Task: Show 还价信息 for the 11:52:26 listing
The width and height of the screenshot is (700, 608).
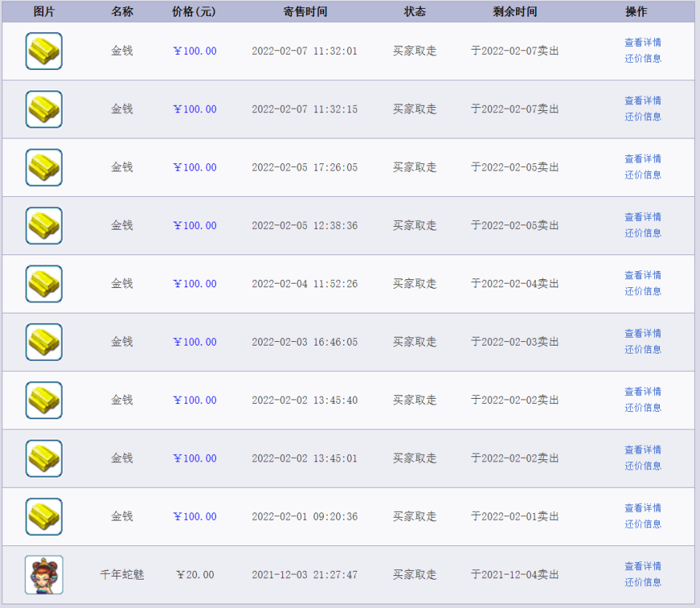Action: pos(643,291)
